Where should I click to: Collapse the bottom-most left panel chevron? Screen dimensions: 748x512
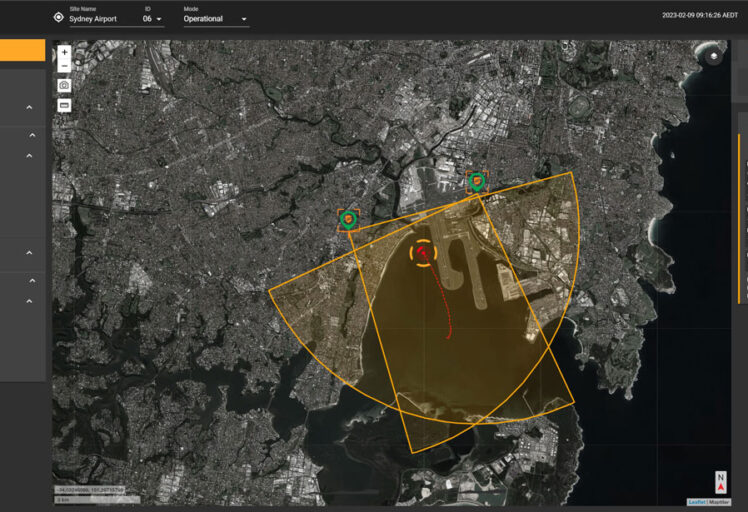(x=29, y=301)
